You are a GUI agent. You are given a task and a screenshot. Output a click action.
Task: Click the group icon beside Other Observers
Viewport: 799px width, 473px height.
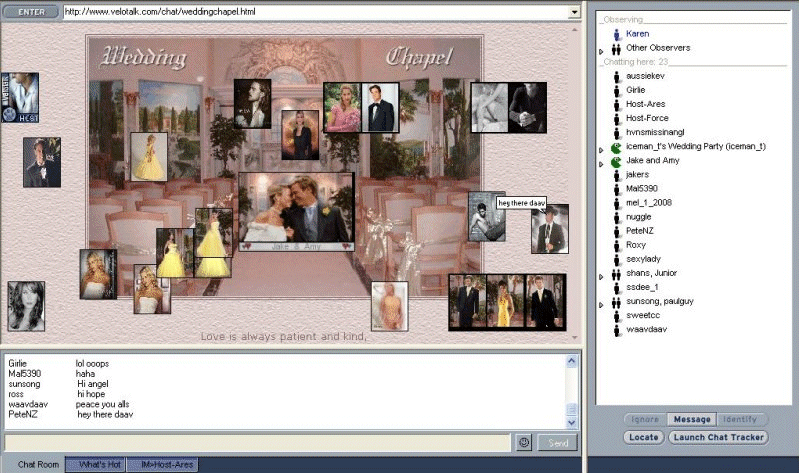pyautogui.click(x=616, y=48)
